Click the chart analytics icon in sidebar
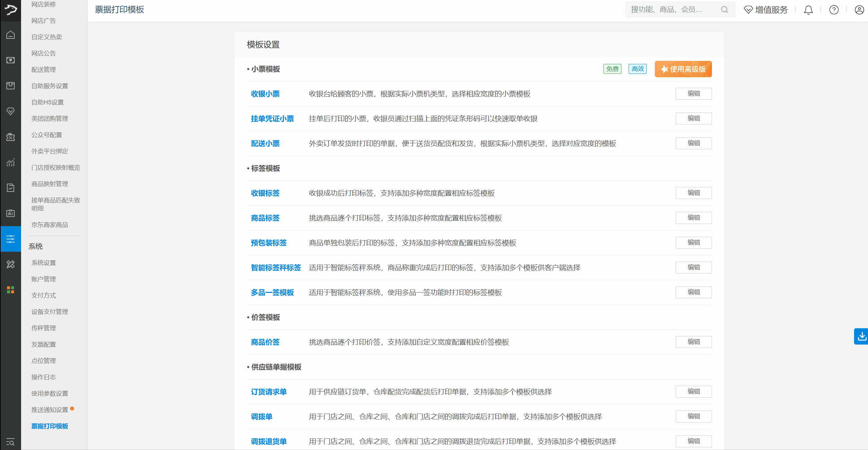868x450 pixels. [x=11, y=162]
